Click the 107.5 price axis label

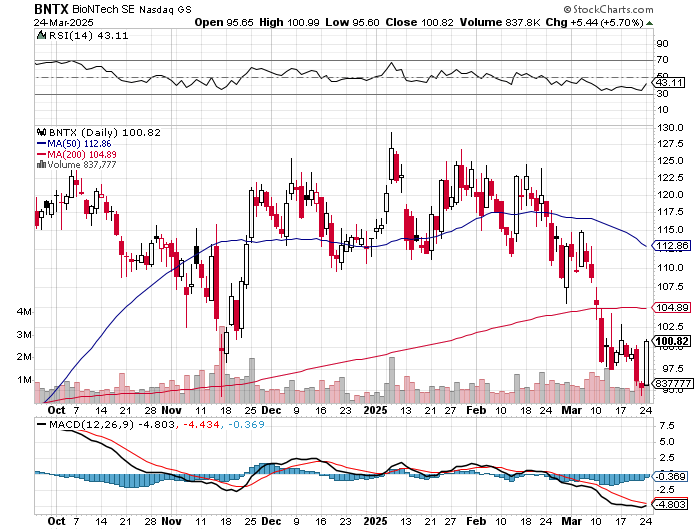point(671,286)
